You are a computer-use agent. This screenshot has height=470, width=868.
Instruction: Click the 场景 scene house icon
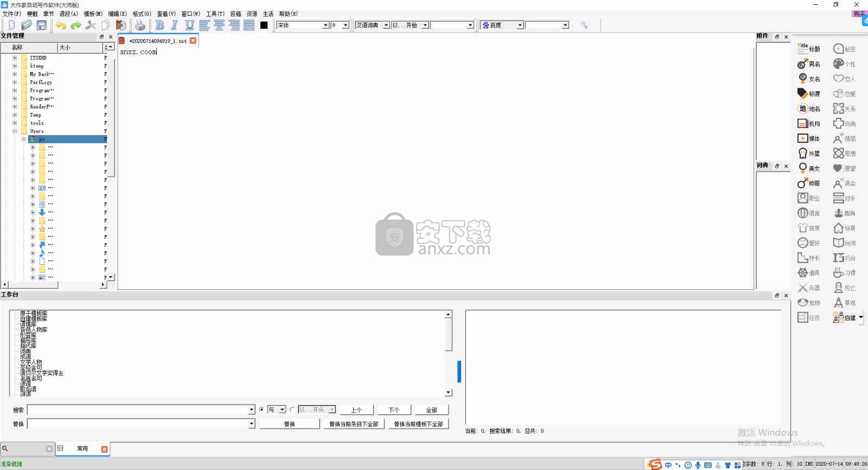click(844, 228)
